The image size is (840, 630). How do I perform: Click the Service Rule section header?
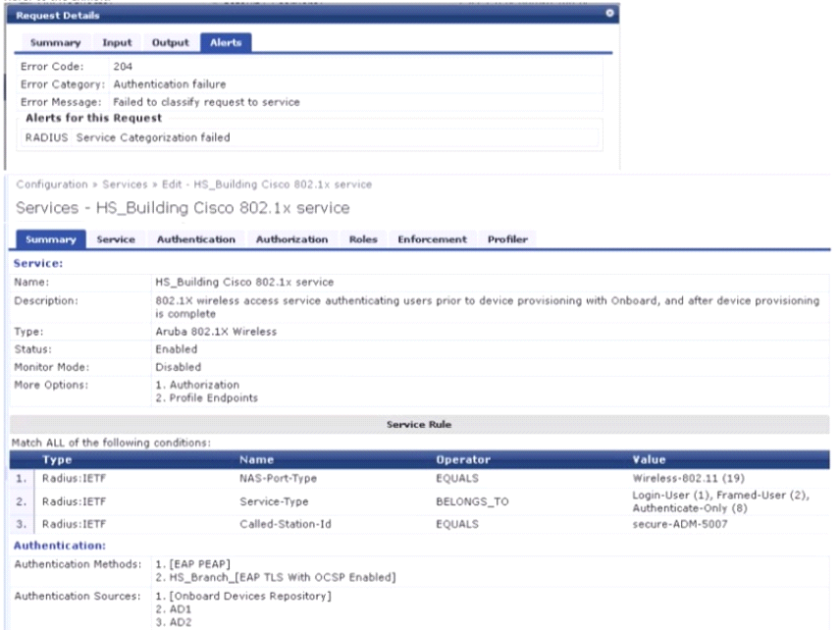coord(419,424)
